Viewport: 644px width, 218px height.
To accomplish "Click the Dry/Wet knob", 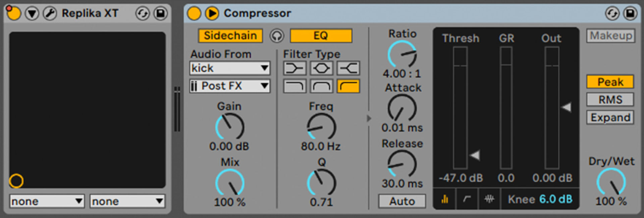I will click(611, 181).
